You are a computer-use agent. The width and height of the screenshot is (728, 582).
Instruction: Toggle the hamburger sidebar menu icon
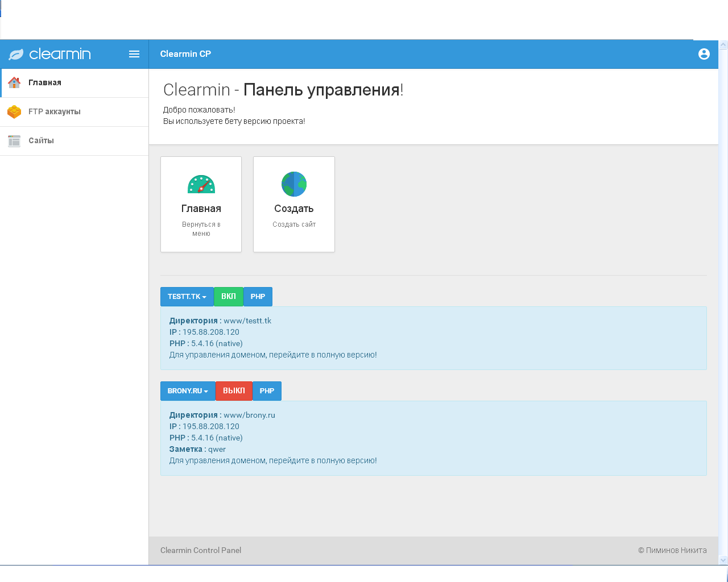click(134, 54)
